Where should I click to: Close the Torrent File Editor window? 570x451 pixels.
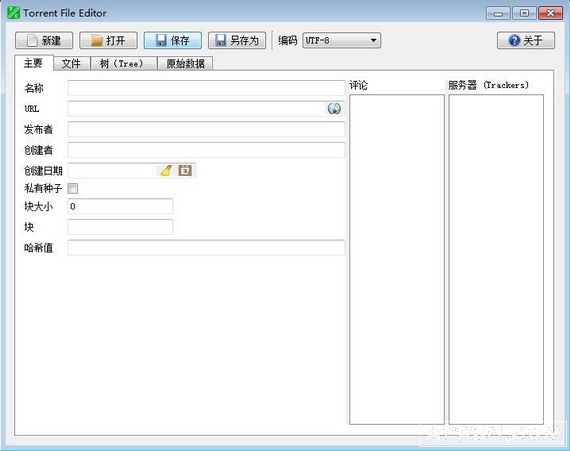pyautogui.click(x=550, y=13)
